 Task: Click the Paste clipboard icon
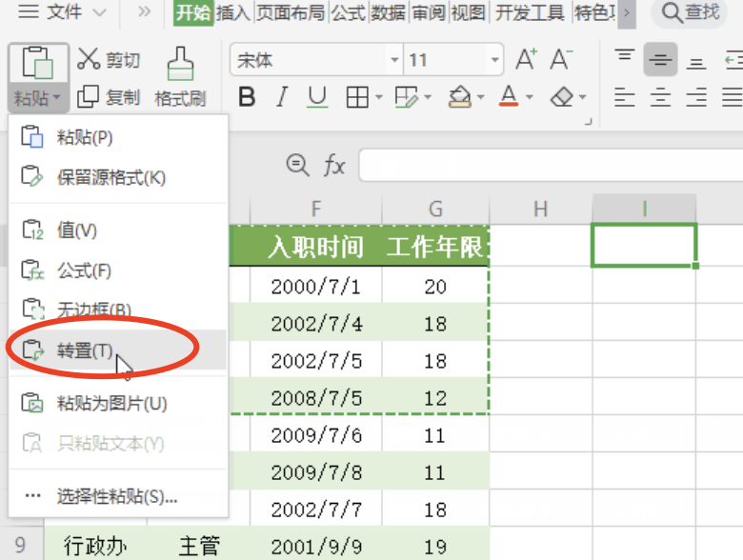(x=38, y=63)
